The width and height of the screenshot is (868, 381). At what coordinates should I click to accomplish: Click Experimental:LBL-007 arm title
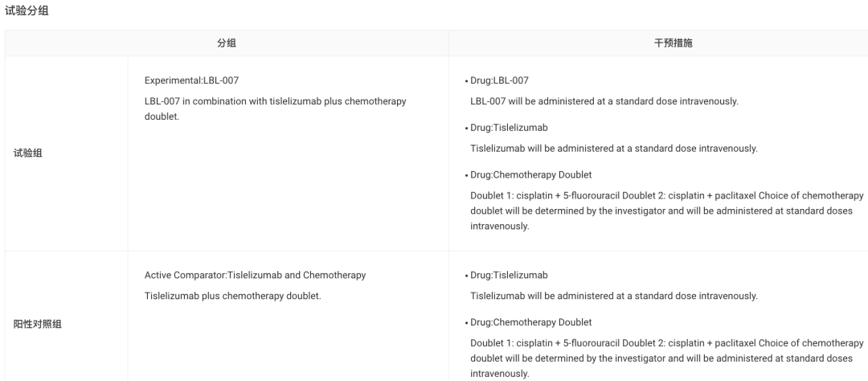[x=191, y=80]
